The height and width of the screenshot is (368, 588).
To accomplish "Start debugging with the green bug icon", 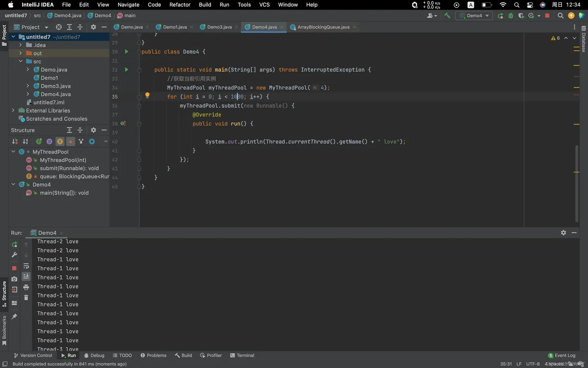I will point(511,16).
